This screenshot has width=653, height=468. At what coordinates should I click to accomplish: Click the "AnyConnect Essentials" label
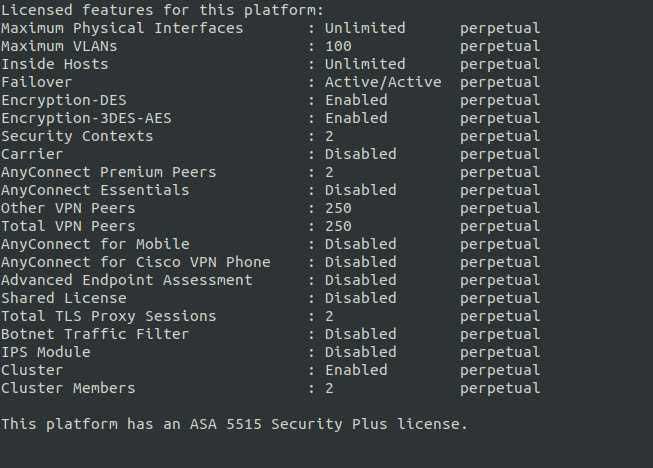(95, 190)
